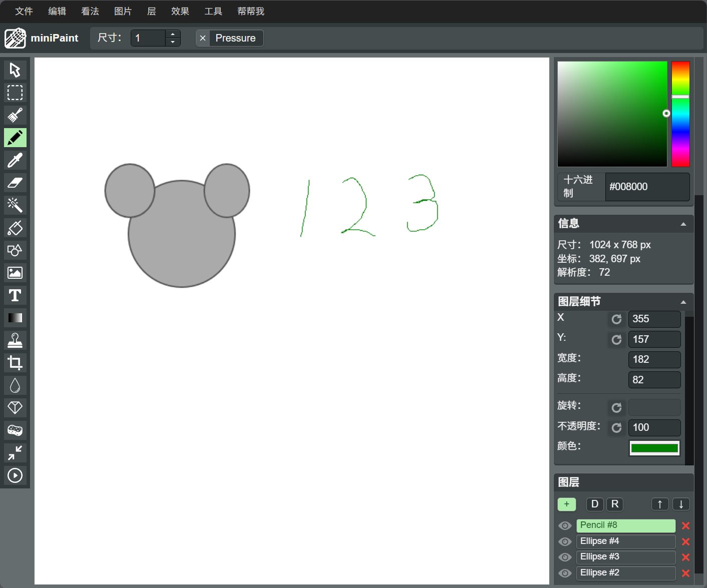
Task: Click the D duplicate layer button
Action: tap(594, 504)
